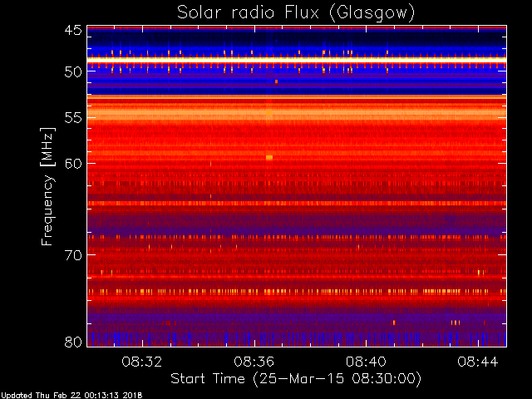Select the 45 MHz axis tick label

73,31
